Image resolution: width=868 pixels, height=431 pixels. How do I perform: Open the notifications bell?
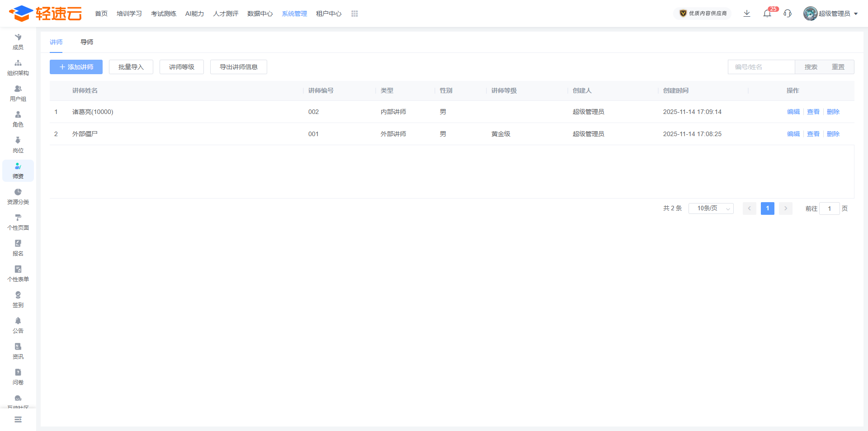tap(767, 14)
